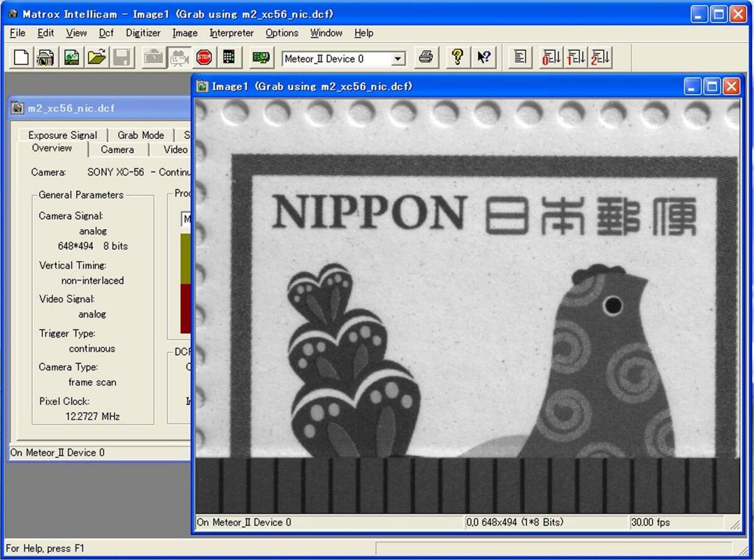This screenshot has width=754, height=560.
Task: Click the New DCF camera icon
Action: point(45,58)
